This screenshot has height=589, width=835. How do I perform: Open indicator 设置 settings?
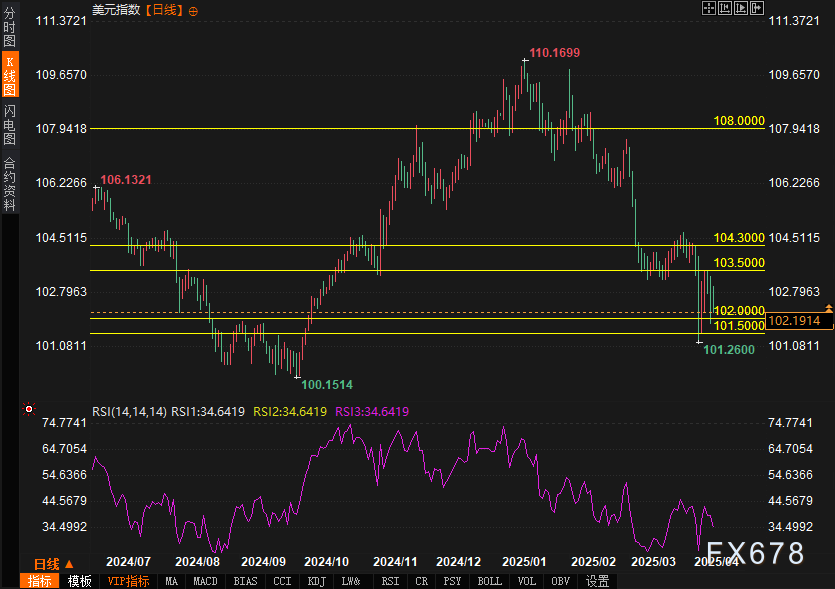597,581
